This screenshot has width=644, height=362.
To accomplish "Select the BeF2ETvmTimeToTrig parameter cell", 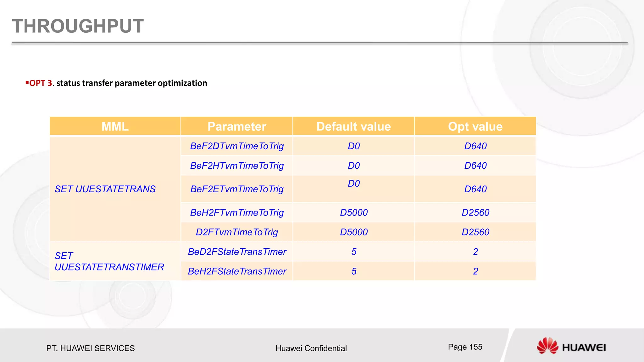I will [237, 189].
